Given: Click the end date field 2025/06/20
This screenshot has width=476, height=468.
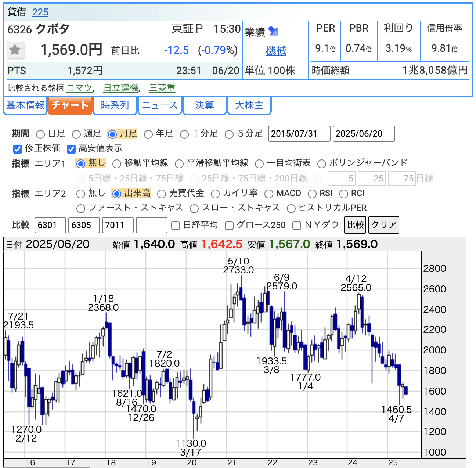Looking at the screenshot, I should point(364,134).
